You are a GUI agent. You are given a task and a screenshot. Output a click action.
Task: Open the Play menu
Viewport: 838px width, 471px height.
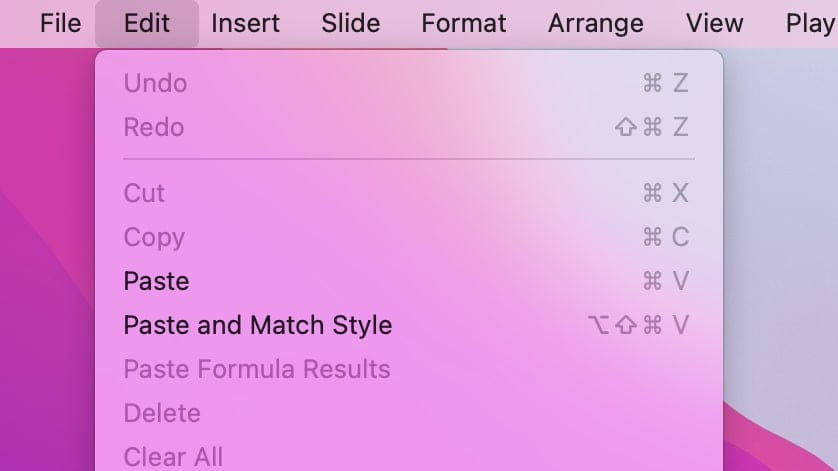809,24
